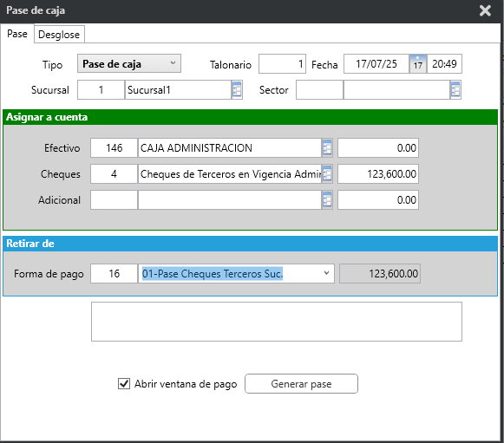Click the time field showing 20:49
Viewport: 504px width, 443px height.
point(444,64)
